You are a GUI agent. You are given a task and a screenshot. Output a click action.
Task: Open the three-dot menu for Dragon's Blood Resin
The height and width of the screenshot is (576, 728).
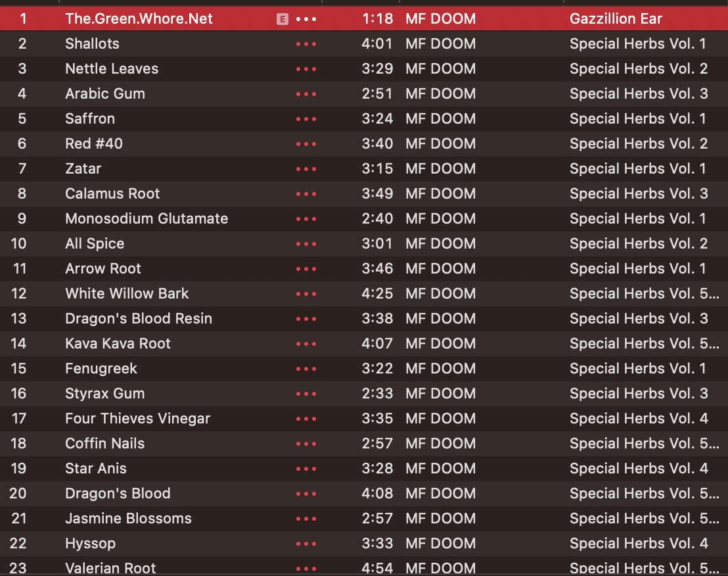(x=306, y=319)
